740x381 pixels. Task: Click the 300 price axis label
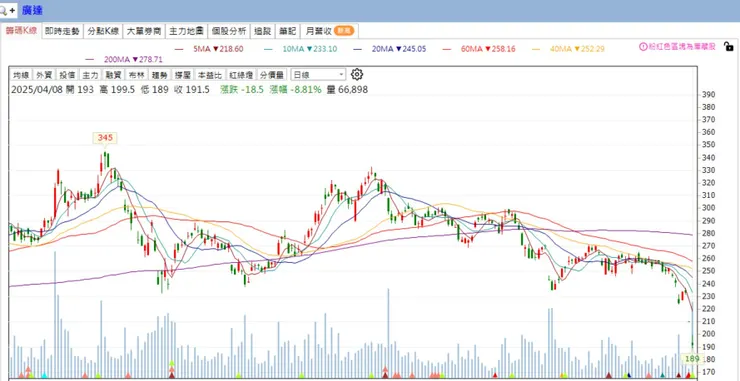tap(708, 208)
